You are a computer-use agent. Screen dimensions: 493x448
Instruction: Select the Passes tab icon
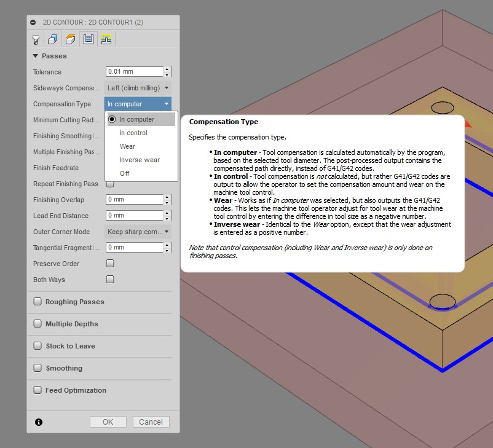click(88, 39)
